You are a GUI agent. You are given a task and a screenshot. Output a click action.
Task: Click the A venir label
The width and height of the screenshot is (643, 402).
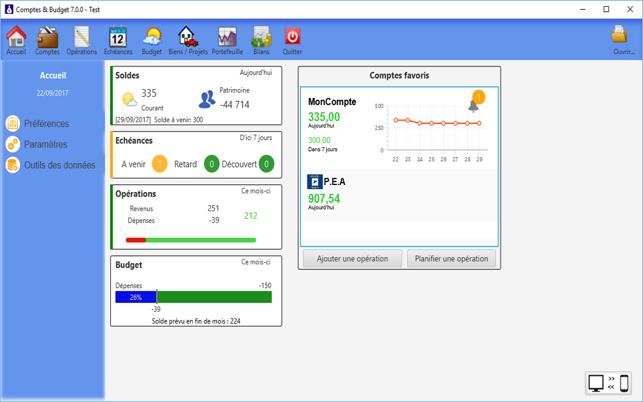coord(134,164)
